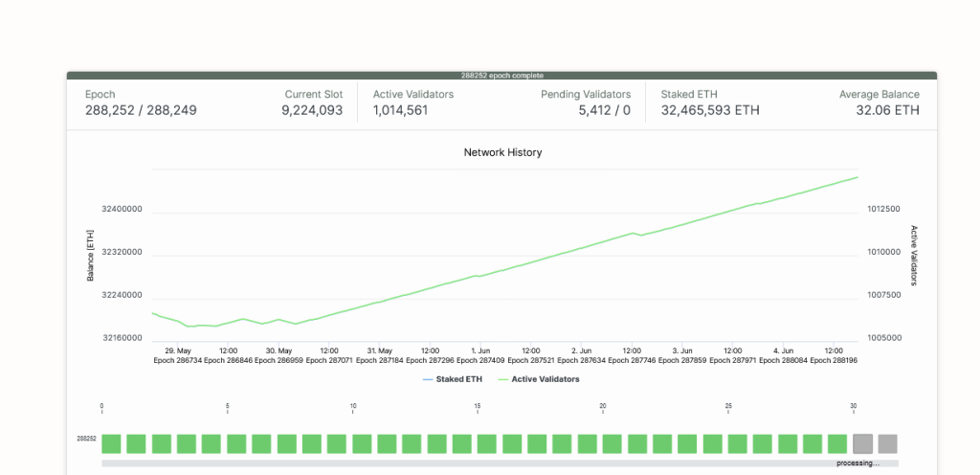980x475 pixels.
Task: Open epoch 288,252 / 288,249 details
Action: [x=141, y=110]
